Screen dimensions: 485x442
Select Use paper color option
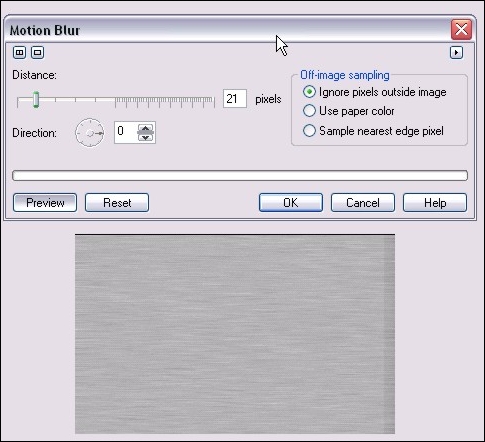tap(348, 111)
